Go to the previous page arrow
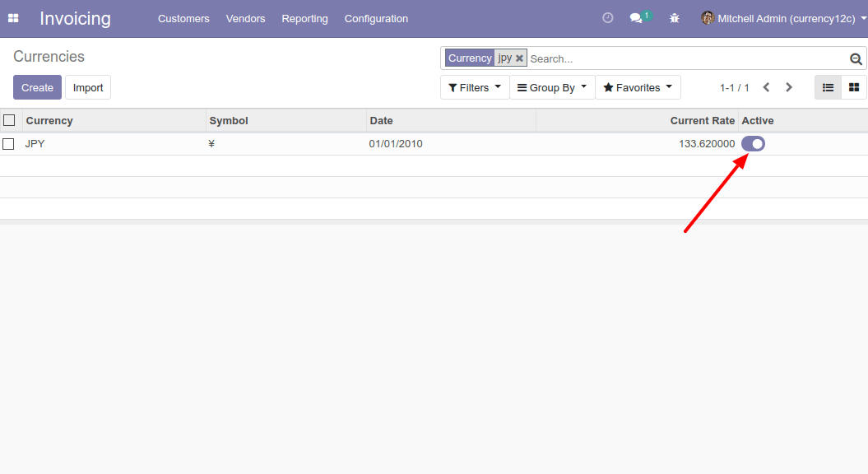Image resolution: width=868 pixels, height=474 pixels. [767, 87]
